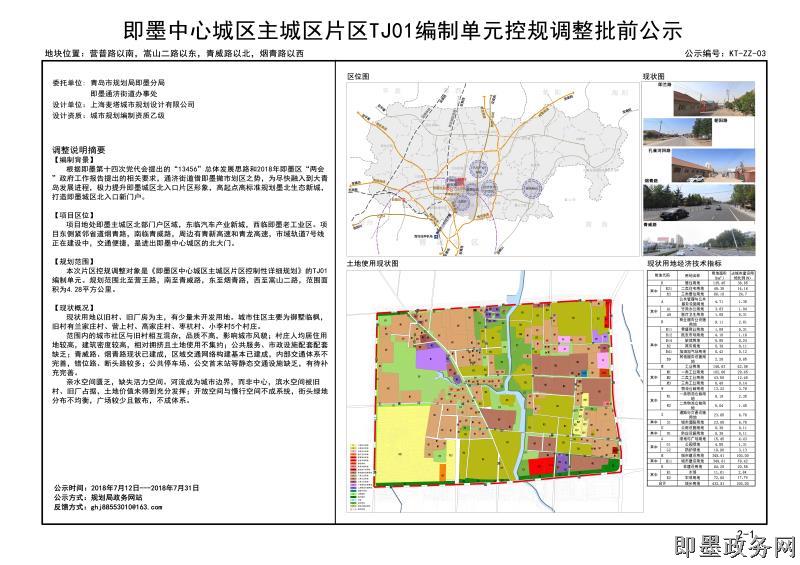Screen dimensions: 800x565
Task: Click the text 即墨通济街道办事处
Action: (x=124, y=94)
